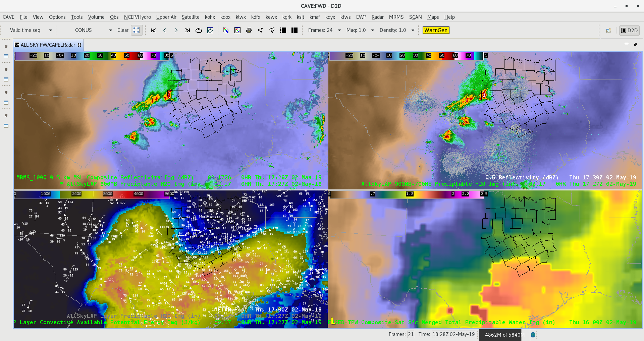Click the Clear button
The width and height of the screenshot is (644, 341).
[123, 30]
